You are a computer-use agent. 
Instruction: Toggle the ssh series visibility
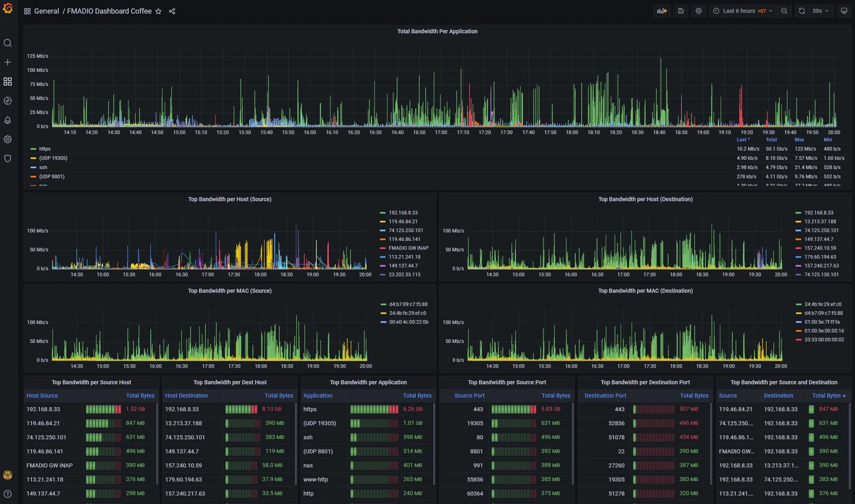pyautogui.click(x=43, y=167)
